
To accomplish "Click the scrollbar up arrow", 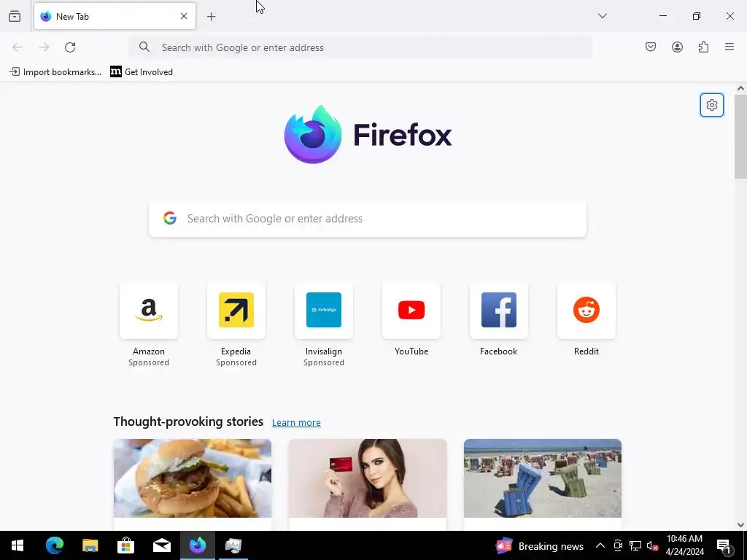I will [740, 88].
